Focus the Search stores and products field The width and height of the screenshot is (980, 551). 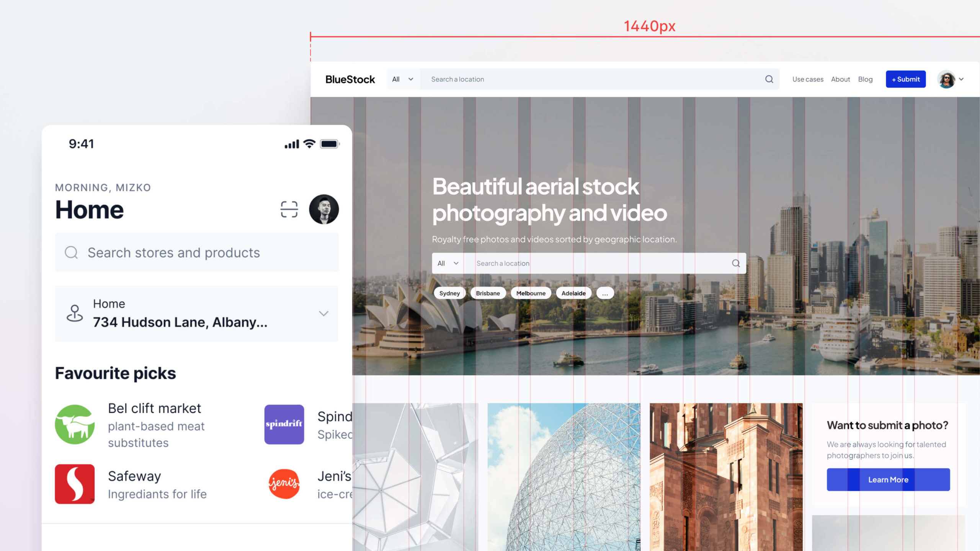(x=197, y=253)
